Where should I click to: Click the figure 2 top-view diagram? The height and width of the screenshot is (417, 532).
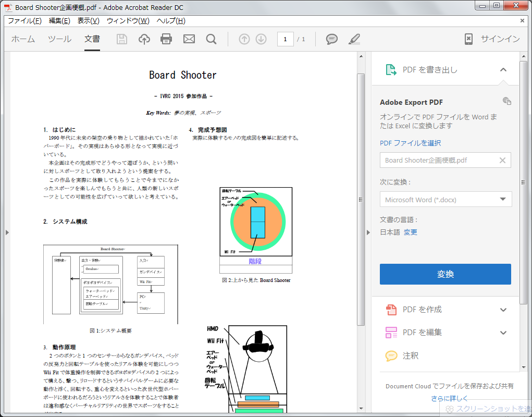point(256,230)
